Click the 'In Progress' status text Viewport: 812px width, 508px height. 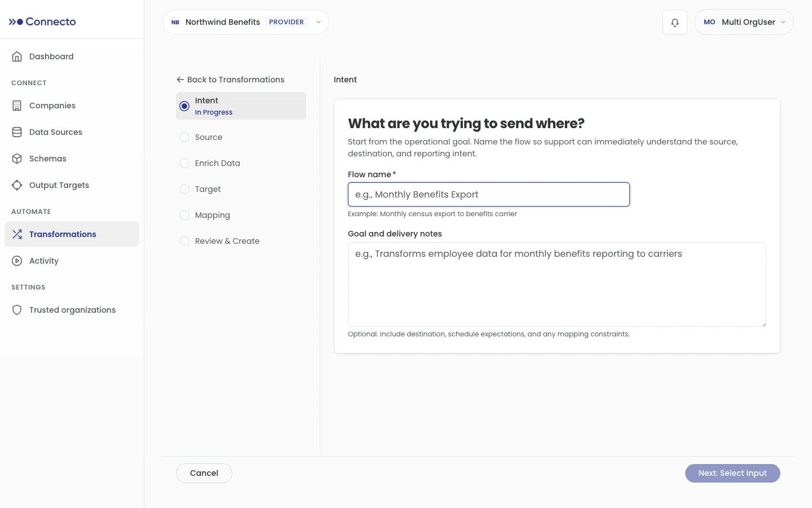(214, 112)
